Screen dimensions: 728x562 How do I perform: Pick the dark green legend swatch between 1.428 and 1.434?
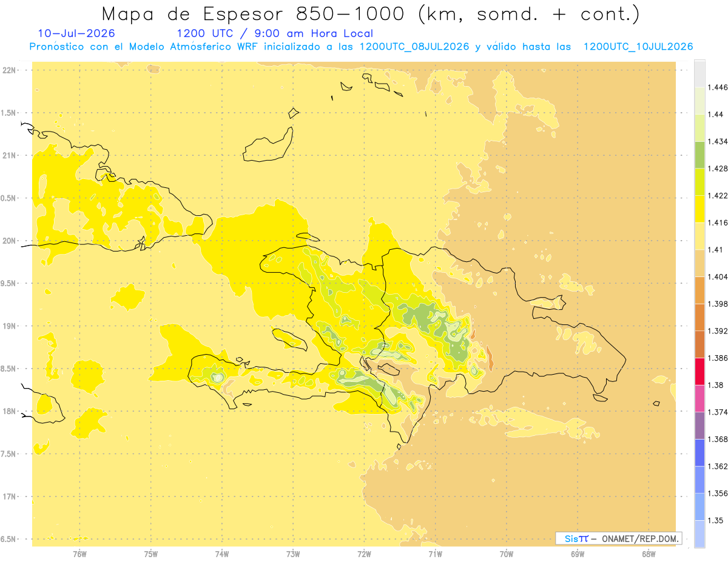pos(699,155)
